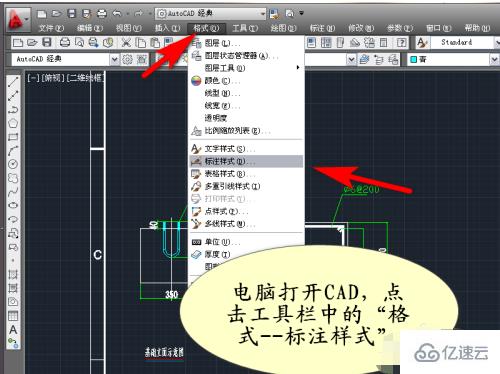Screen dimensions: 500x374
Task: Select 文字样式 (Text Style) menu entry
Action: tap(247, 149)
